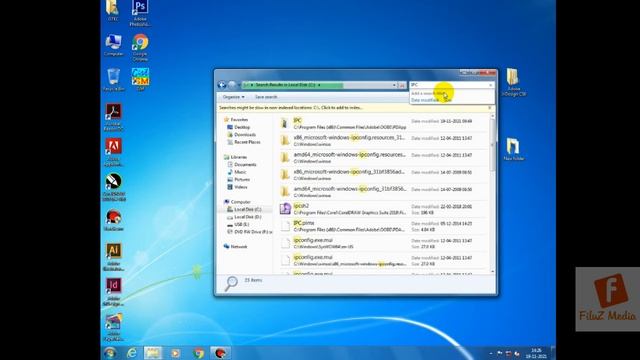Open the New folder desktop icon
640x360 pixels.
[513, 149]
